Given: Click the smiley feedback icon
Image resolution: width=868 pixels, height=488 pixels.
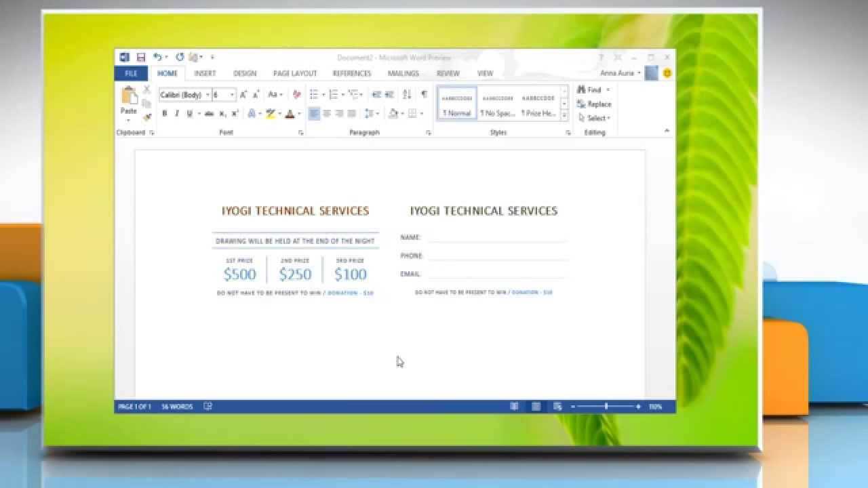Looking at the screenshot, I should tap(667, 73).
